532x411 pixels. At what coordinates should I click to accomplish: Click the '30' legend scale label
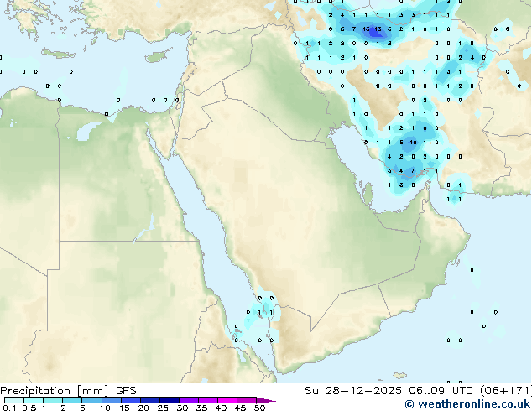coord(182,408)
